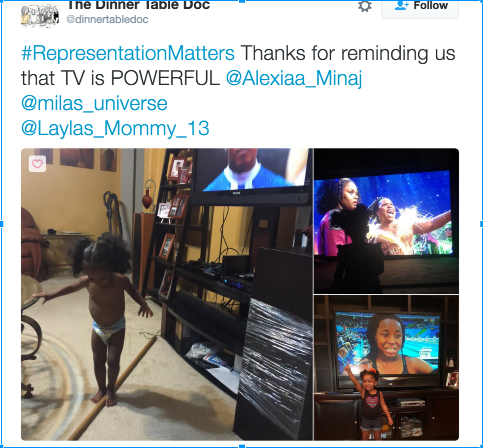Click the settings gear icon
Screen dimensions: 483x448
365,6
